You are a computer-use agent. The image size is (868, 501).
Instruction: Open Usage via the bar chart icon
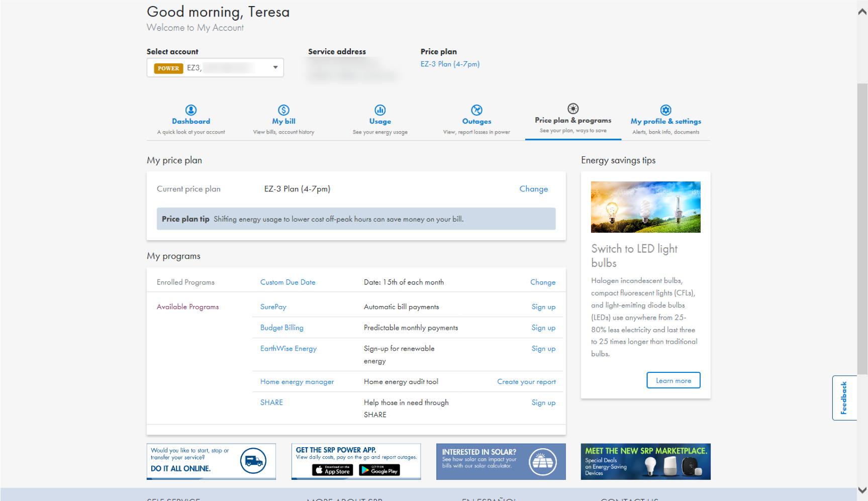379,110
